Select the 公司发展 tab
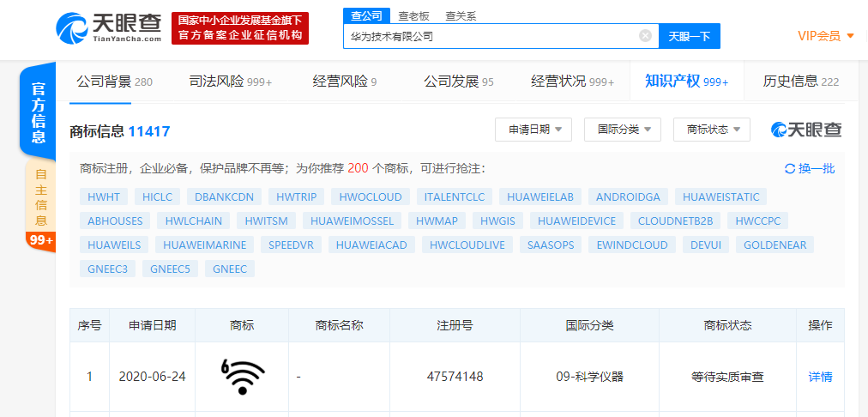Image resolution: width=868 pixels, height=417 pixels. (x=458, y=82)
